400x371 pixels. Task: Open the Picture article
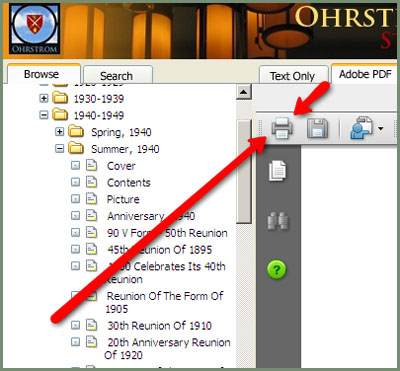pyautogui.click(x=123, y=199)
